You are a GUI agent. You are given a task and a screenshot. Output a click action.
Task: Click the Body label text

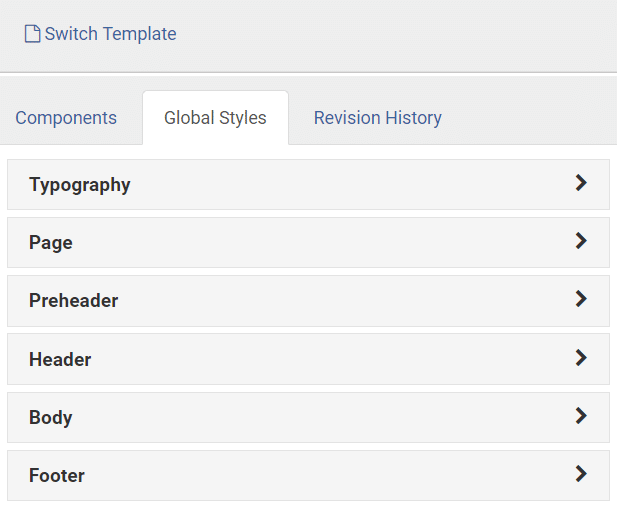51,418
